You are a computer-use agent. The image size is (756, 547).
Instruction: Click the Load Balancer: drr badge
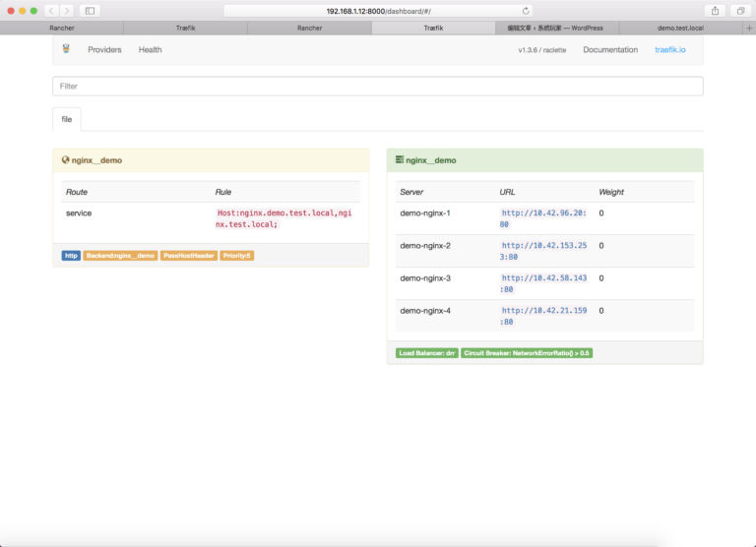pyautogui.click(x=426, y=353)
